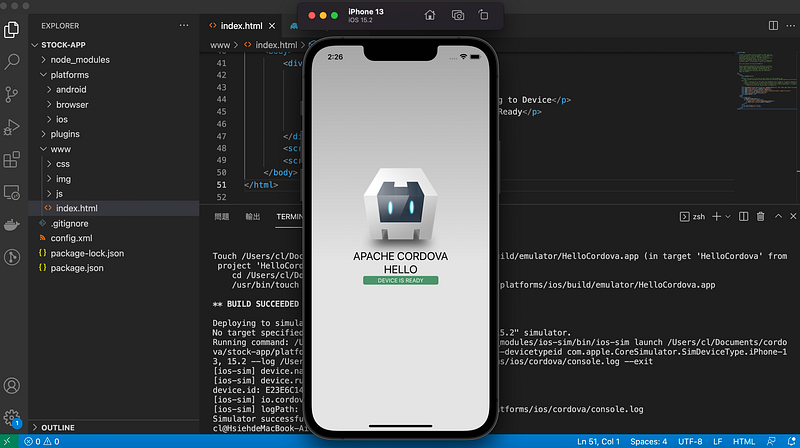Click line number 51 in editor gutter
The image size is (800, 448).
coord(221,185)
